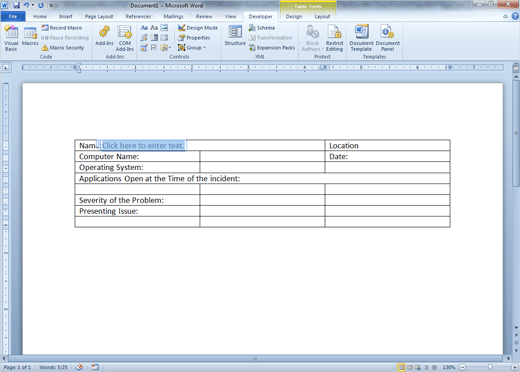Insert Building Block Gallery control

(x=144, y=38)
